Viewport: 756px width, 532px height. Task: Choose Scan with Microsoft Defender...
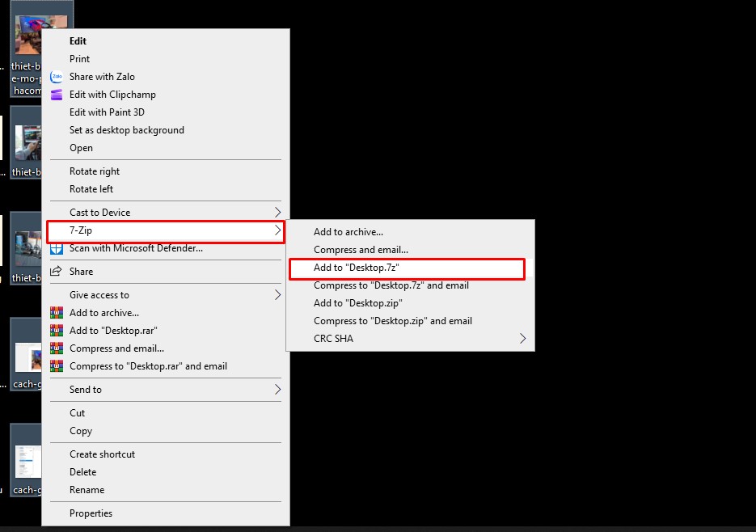click(x=166, y=248)
